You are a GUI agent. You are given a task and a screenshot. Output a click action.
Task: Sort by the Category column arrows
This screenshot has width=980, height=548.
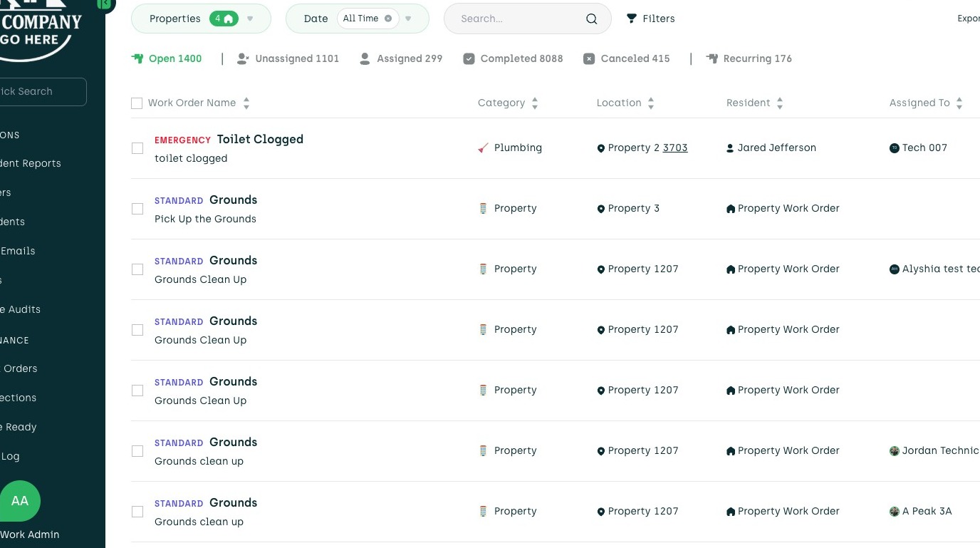click(535, 103)
